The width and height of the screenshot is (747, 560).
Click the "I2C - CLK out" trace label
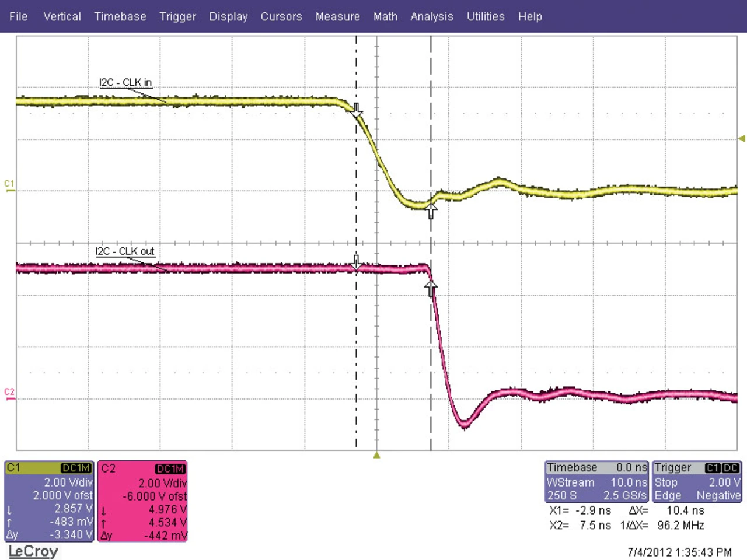125,251
